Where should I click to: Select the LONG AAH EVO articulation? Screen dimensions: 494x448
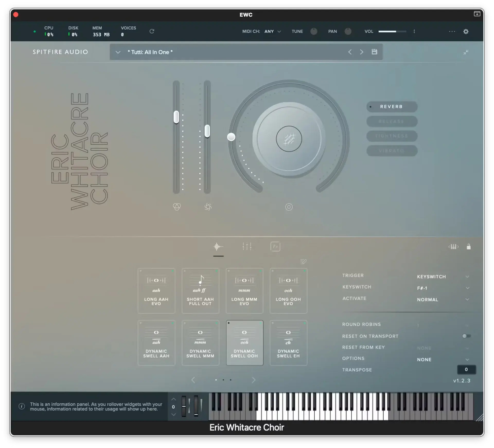[x=156, y=291]
